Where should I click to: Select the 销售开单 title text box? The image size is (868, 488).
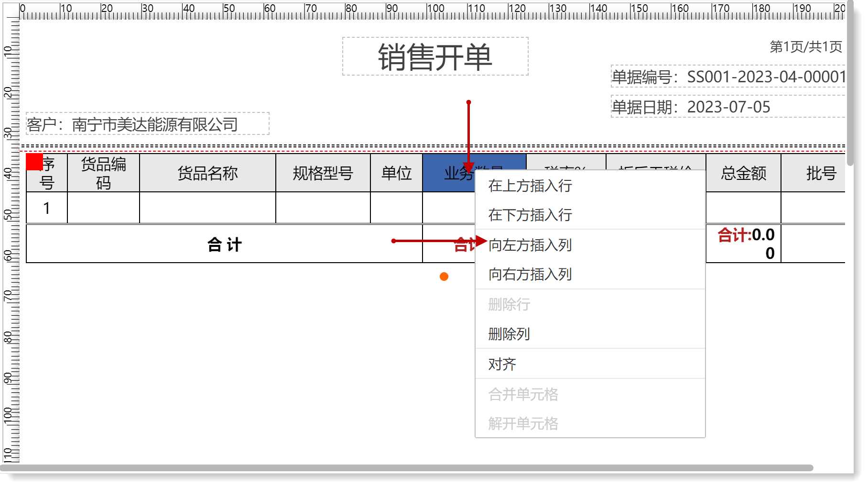click(x=435, y=57)
